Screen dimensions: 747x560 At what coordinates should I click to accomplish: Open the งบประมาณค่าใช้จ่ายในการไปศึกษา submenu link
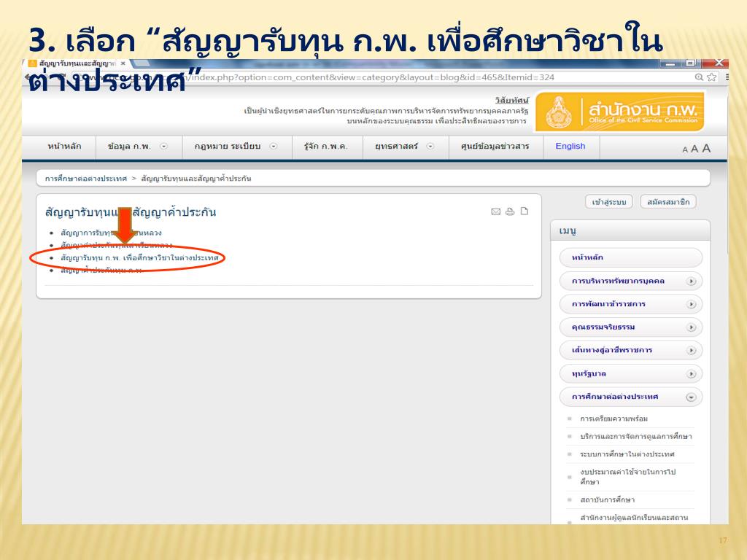point(628,477)
